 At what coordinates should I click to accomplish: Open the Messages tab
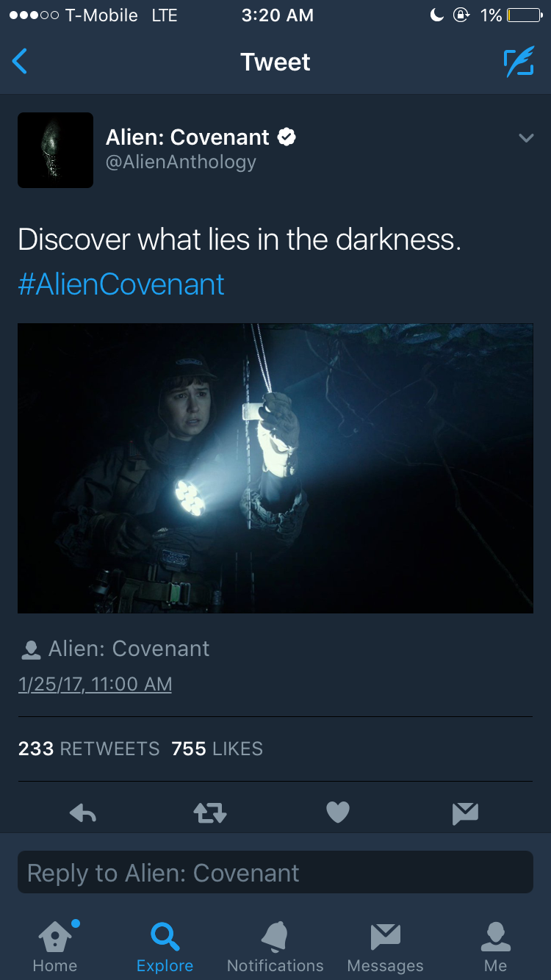385,945
